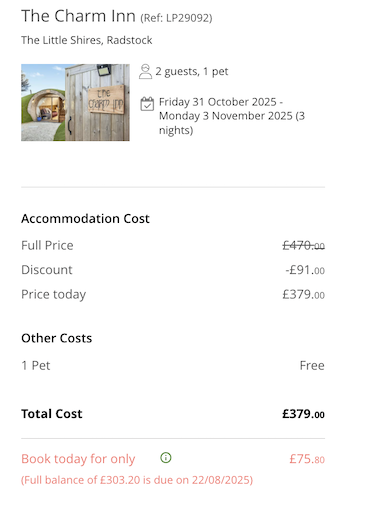383x506 pixels.
Task: Click the Book today for only text
Action: coord(78,459)
